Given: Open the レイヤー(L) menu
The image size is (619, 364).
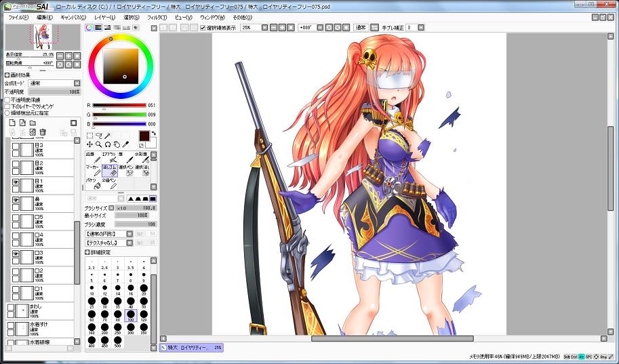Looking at the screenshot, I should click(104, 17).
